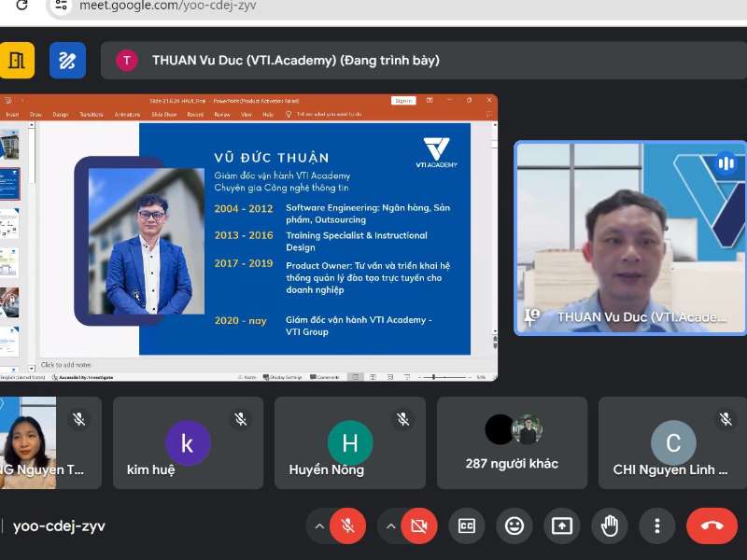Adjust the PowerPoint zoom slider
This screenshot has width=747, height=560.
tap(434, 377)
